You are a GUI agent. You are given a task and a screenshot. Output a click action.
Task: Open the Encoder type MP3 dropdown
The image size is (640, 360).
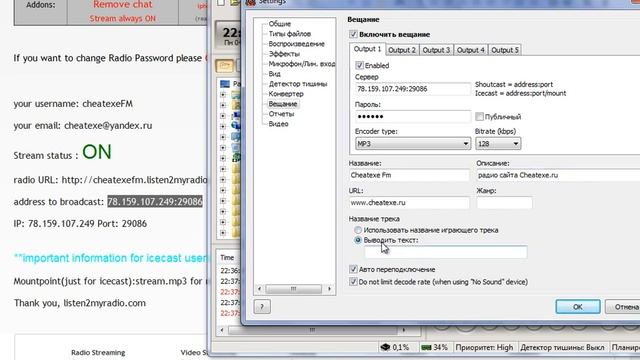tap(413, 144)
